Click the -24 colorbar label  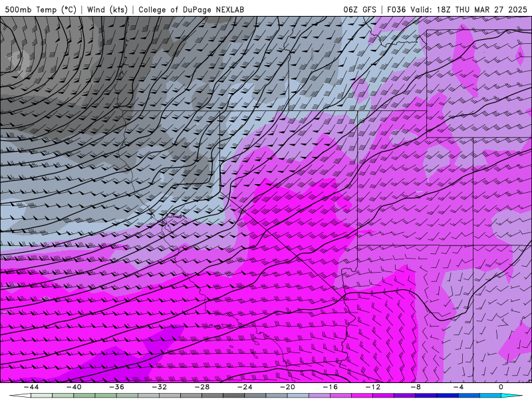point(245,387)
